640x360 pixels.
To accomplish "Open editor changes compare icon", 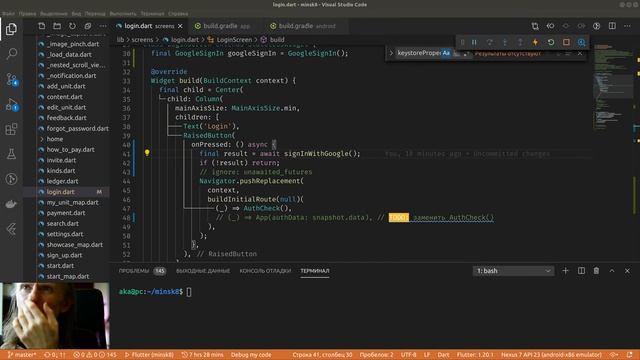I will 535,26.
